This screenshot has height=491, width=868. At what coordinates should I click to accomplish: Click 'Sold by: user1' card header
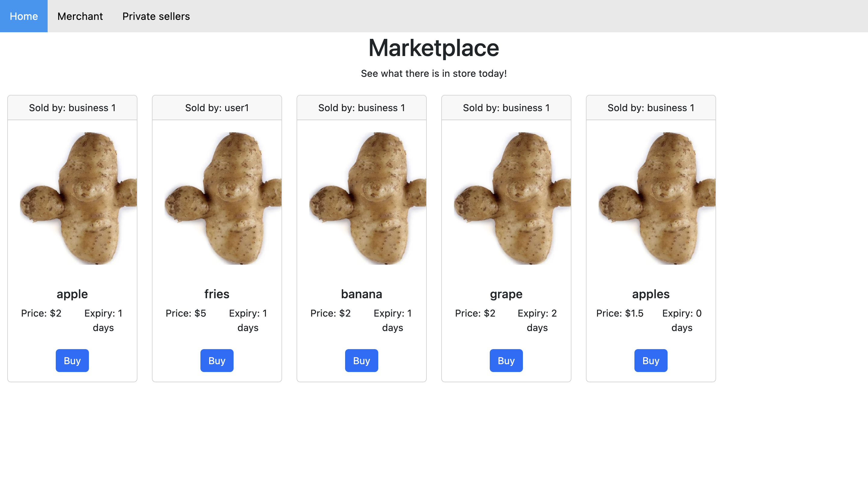(217, 108)
